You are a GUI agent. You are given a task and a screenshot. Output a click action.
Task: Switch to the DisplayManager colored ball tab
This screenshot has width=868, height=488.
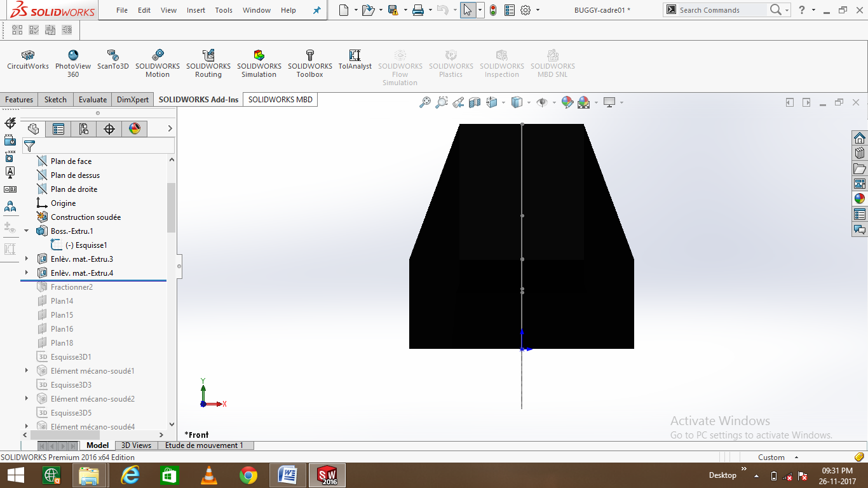point(133,128)
